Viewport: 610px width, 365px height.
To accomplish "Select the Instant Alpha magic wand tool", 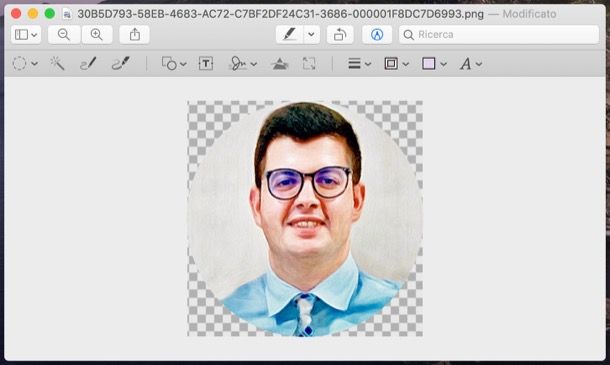I will 57,63.
